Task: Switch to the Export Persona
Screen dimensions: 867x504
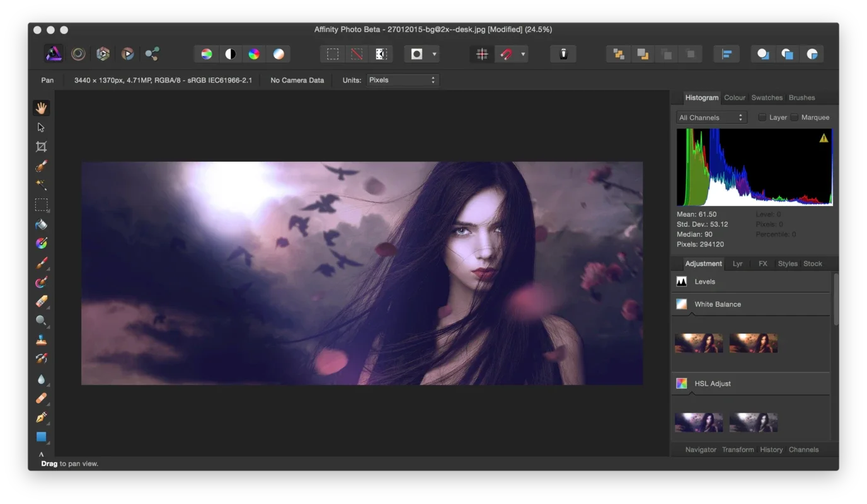Action: click(152, 54)
